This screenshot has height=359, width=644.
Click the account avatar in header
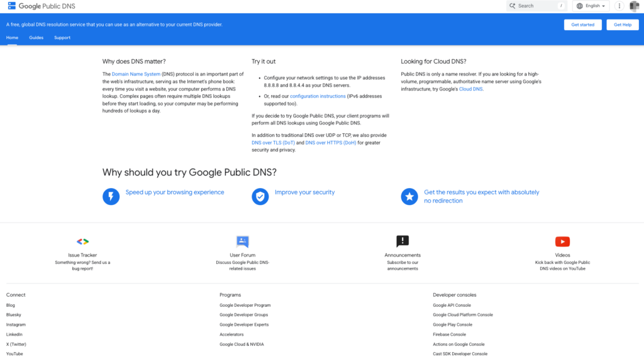tap(634, 6)
